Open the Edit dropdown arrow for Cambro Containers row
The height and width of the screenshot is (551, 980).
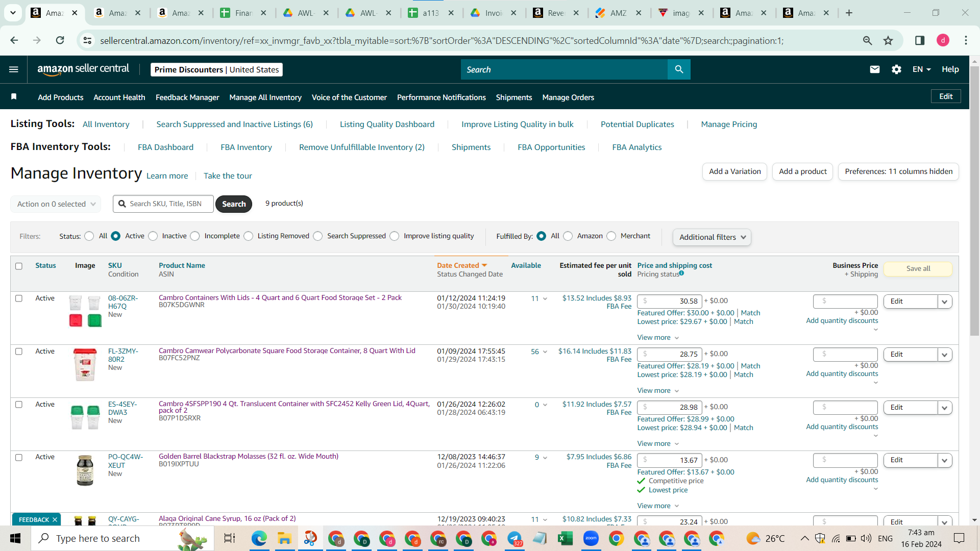[945, 302]
